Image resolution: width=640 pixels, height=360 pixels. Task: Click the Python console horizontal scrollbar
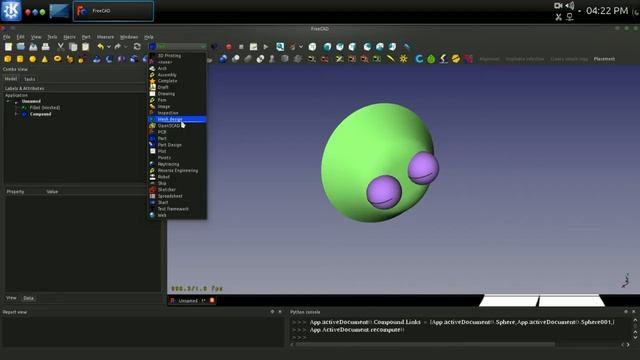425,345
